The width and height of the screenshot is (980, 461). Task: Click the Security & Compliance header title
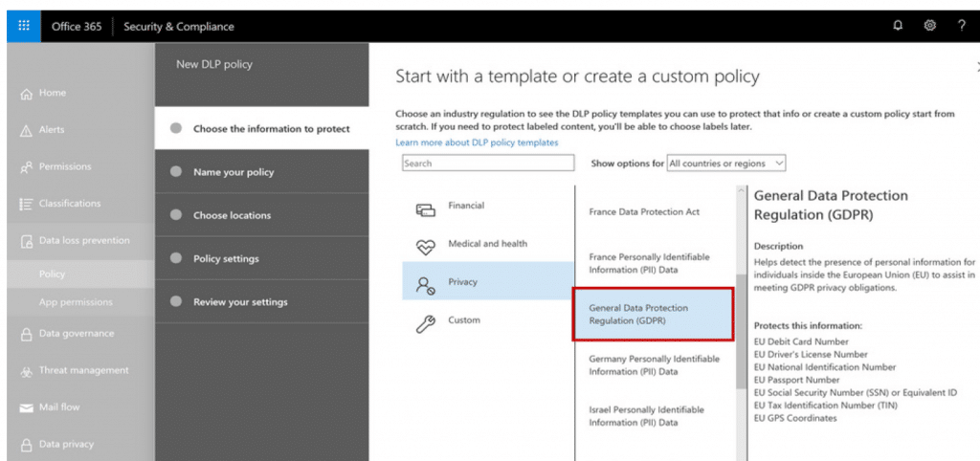pyautogui.click(x=179, y=26)
